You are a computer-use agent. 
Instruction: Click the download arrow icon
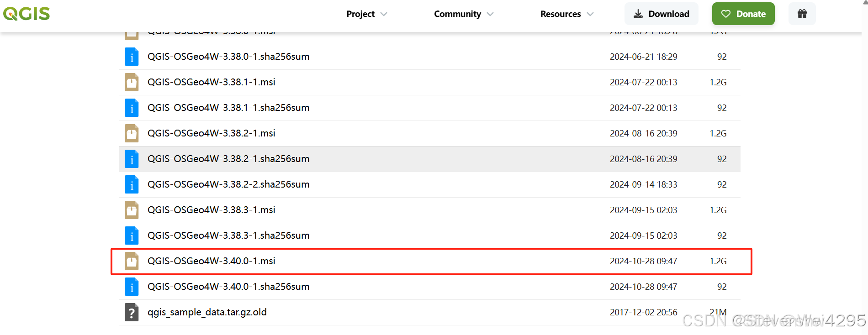coord(638,14)
